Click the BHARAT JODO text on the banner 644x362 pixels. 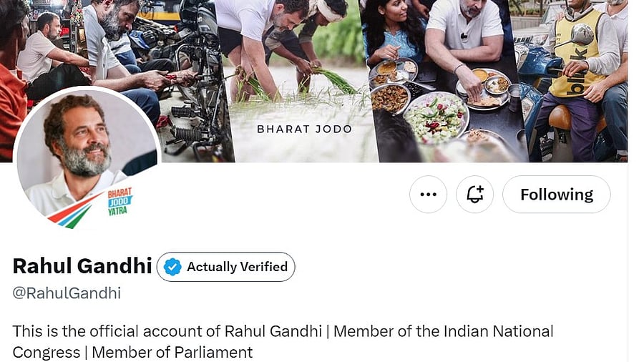[x=305, y=129]
